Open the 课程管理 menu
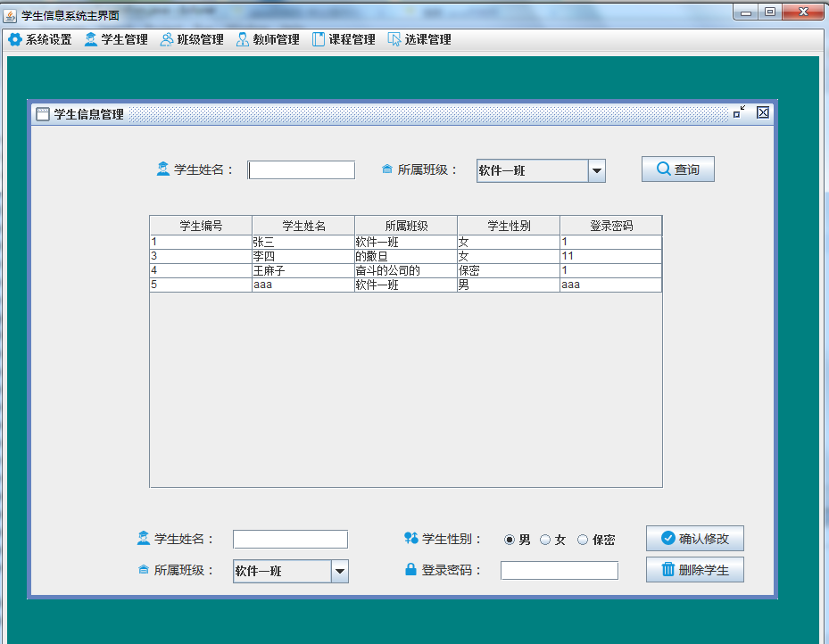 (344, 39)
